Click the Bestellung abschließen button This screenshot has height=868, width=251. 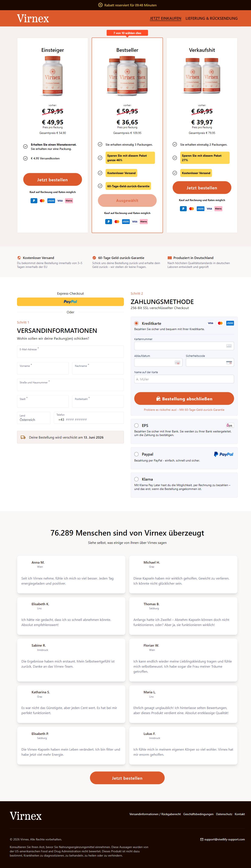point(184,398)
